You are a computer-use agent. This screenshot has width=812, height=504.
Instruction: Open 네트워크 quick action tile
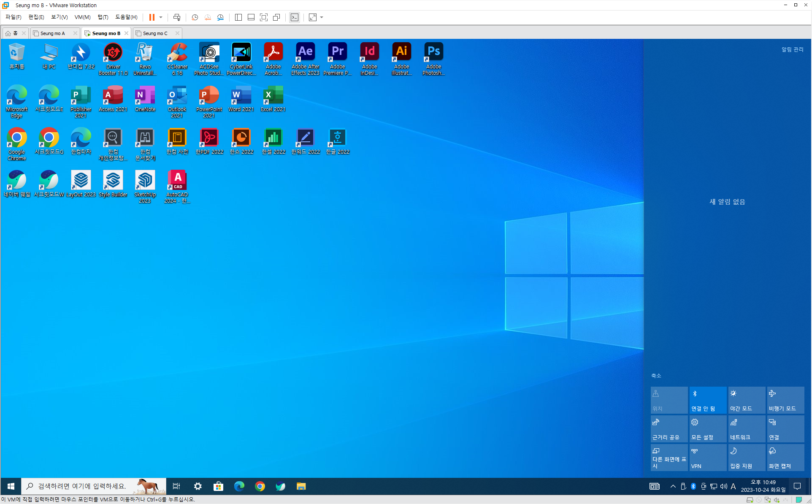(x=747, y=429)
